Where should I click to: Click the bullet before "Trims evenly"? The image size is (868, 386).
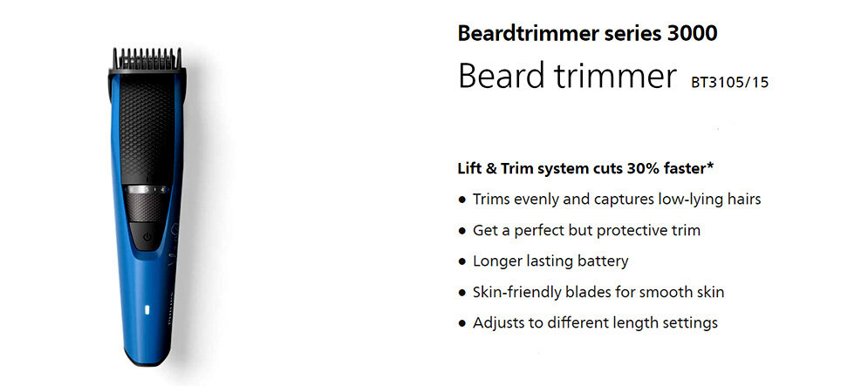pyautogui.click(x=462, y=200)
